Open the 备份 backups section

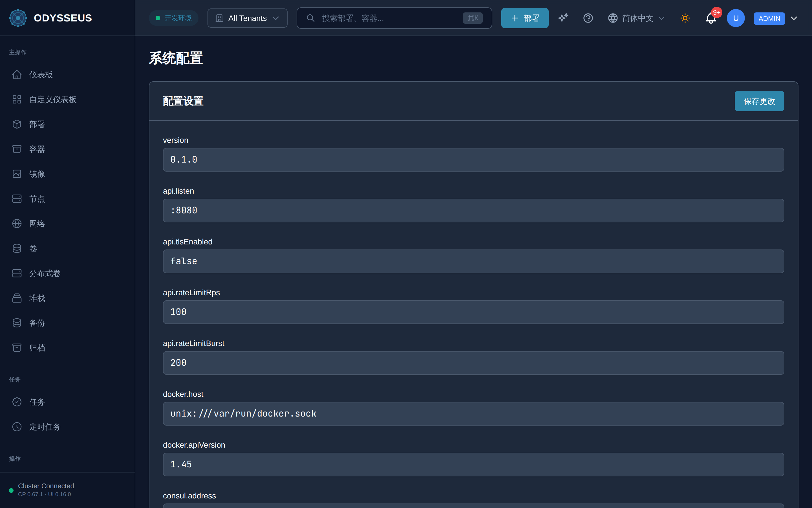[67, 323]
